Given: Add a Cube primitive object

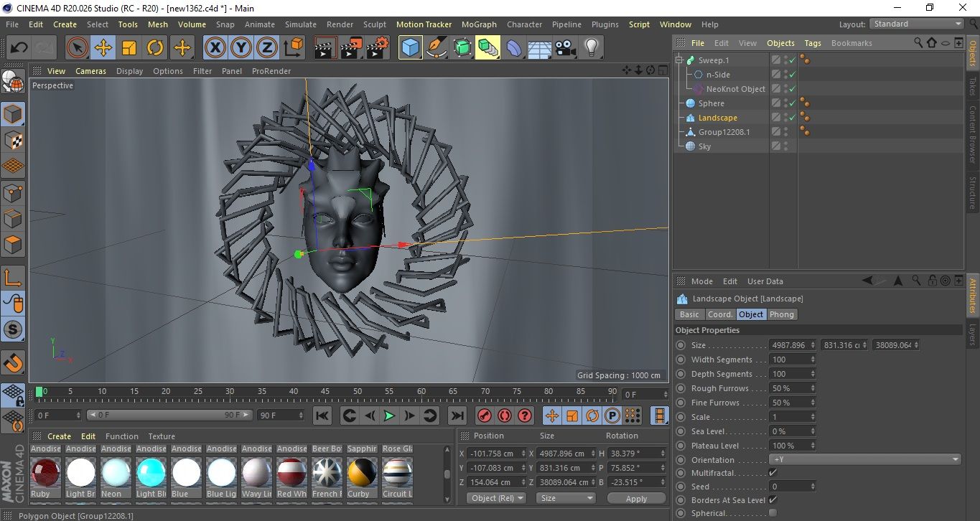Looking at the screenshot, I should [x=411, y=48].
